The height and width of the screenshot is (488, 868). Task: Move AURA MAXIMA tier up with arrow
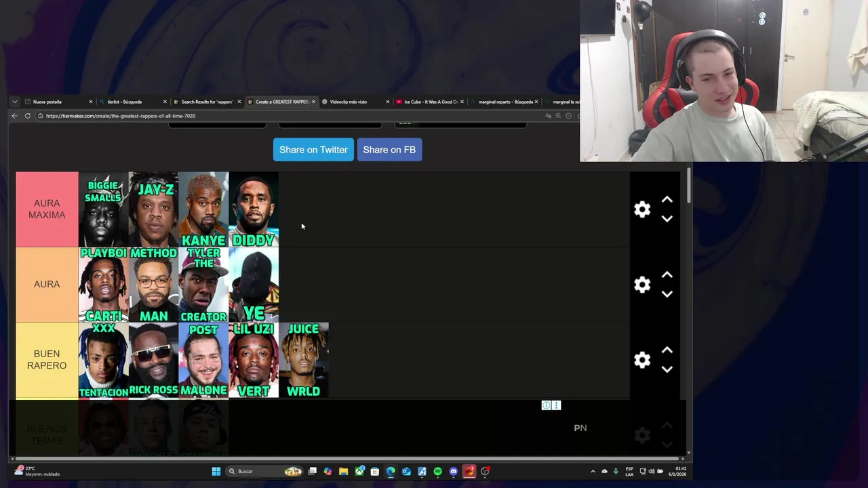coord(667,200)
